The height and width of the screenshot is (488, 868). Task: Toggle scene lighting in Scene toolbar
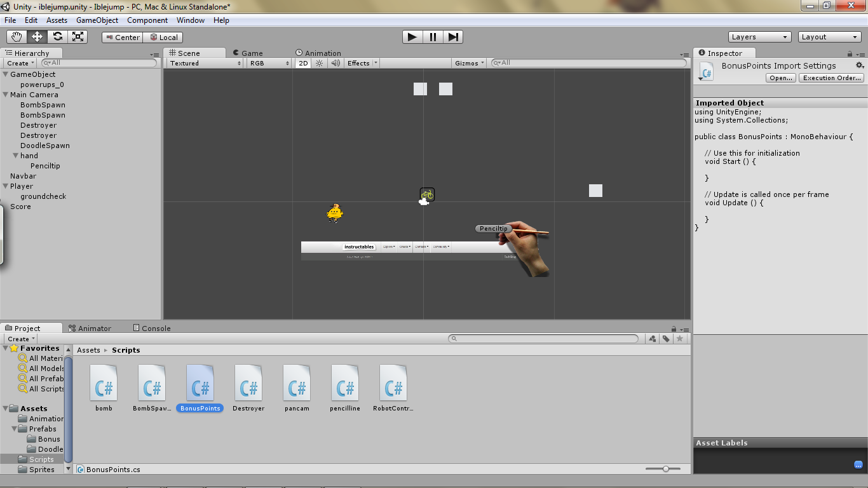320,63
